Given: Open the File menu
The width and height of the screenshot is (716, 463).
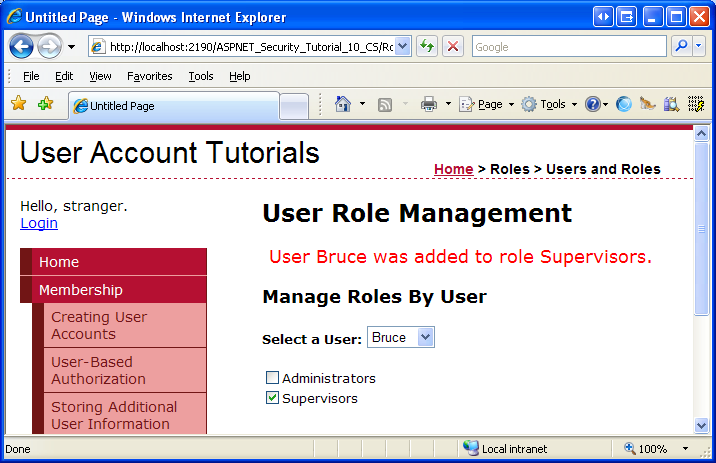Looking at the screenshot, I should tap(31, 76).
